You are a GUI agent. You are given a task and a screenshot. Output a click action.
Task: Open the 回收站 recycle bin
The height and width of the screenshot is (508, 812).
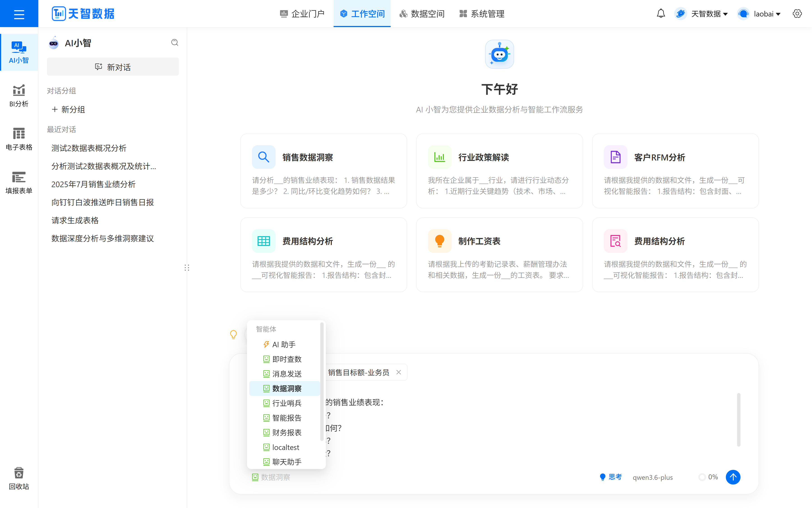click(19, 478)
